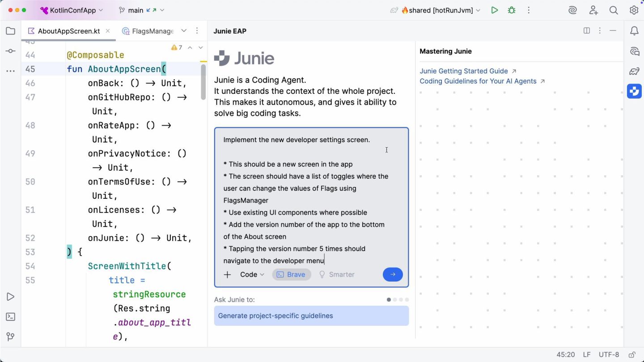
Task: Click line number 50 in the gutter
Action: click(x=30, y=181)
